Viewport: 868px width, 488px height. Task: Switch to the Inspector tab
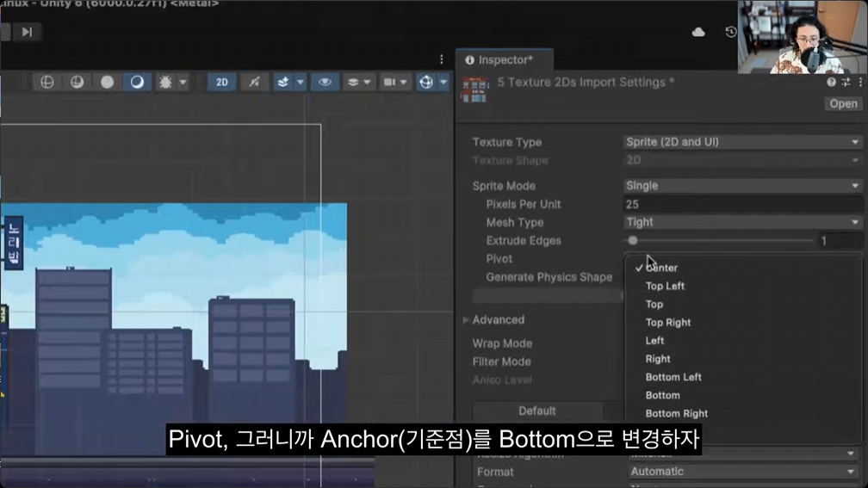coord(505,59)
